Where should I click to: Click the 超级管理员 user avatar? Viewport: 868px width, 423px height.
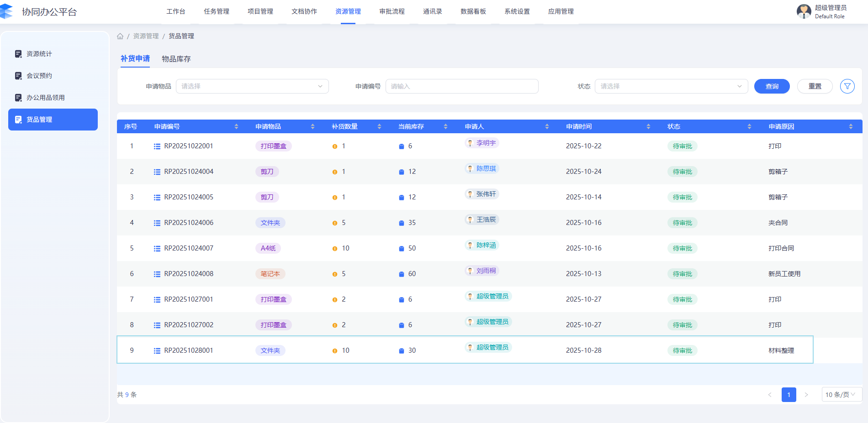[x=804, y=11]
